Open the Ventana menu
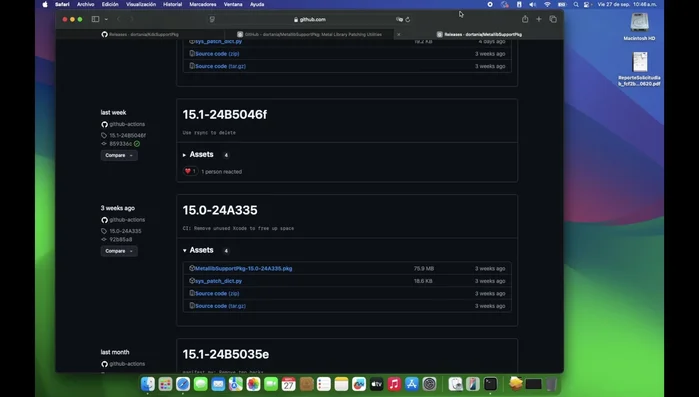Image resolution: width=699 pixels, height=397 pixels. tap(233, 4)
